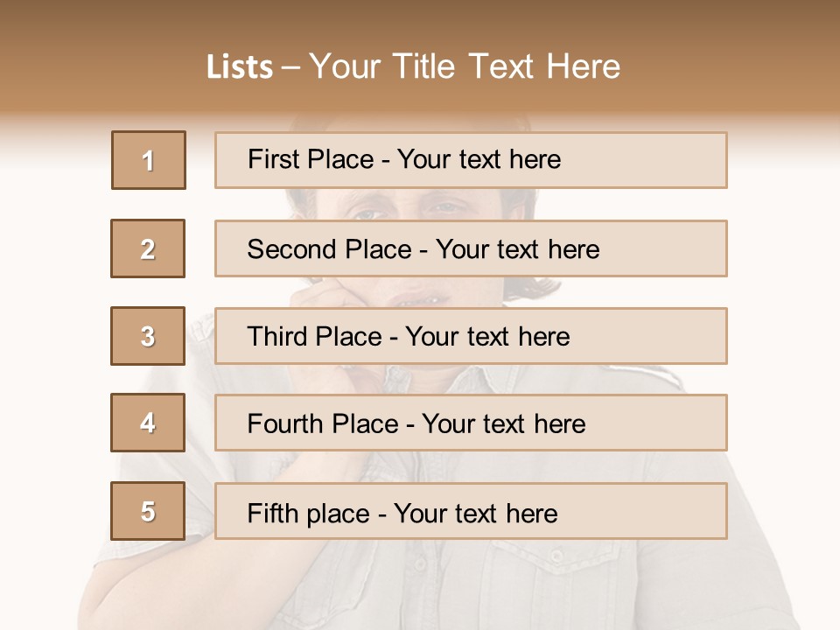
Task: Select the number 4 box
Action: point(148,423)
